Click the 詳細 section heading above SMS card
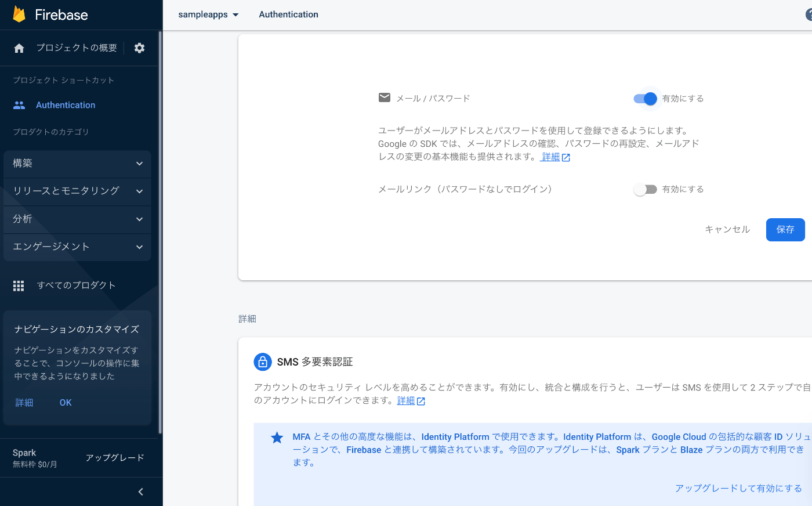The height and width of the screenshot is (506, 812). click(x=247, y=319)
